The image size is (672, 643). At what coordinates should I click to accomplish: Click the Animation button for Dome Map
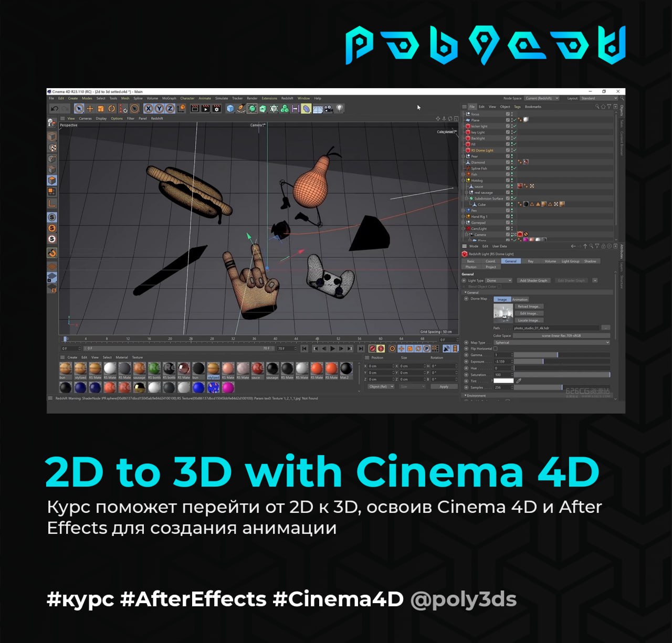point(520,299)
